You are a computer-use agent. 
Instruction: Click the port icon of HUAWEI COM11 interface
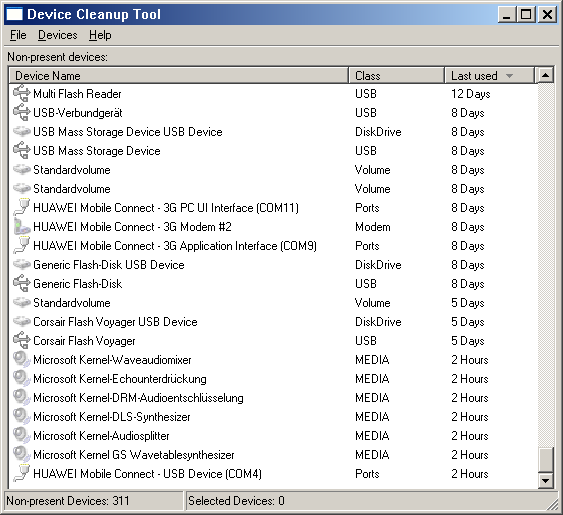pyautogui.click(x=22, y=208)
